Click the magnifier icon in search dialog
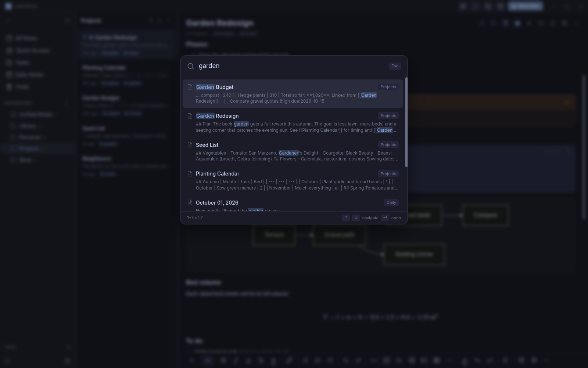This screenshot has width=588, height=368. [191, 66]
